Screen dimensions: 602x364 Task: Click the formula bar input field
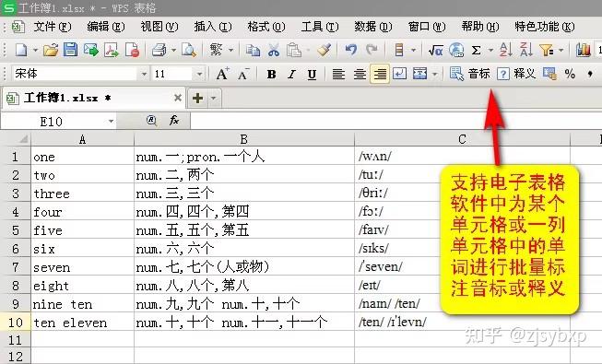pos(396,121)
